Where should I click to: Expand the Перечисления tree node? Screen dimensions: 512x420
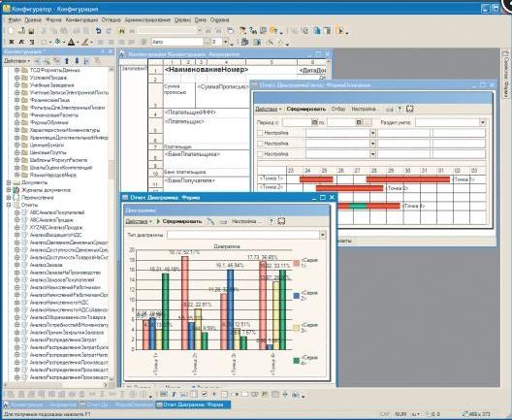9,198
